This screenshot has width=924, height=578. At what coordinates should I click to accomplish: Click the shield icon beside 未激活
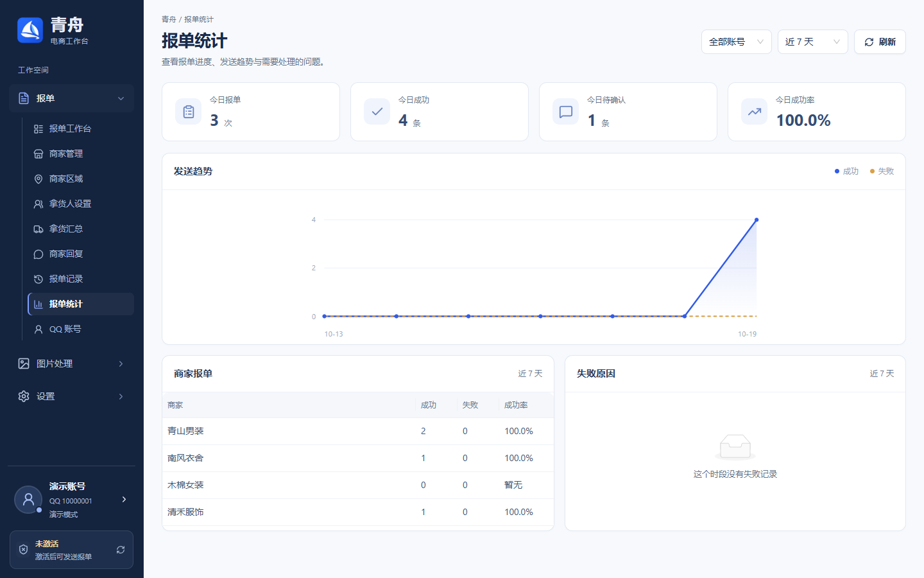(24, 550)
